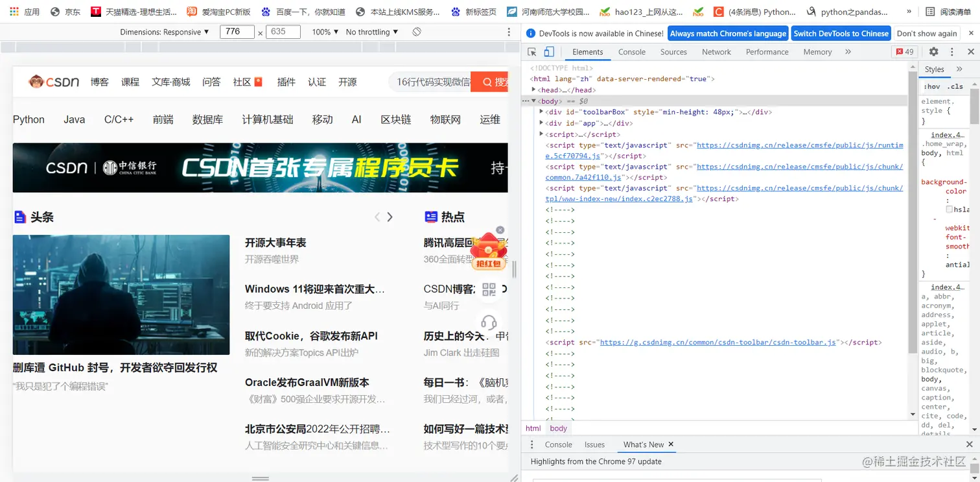Click the hooded hacker headline thumbnail
This screenshot has height=482, width=980.
(x=121, y=295)
